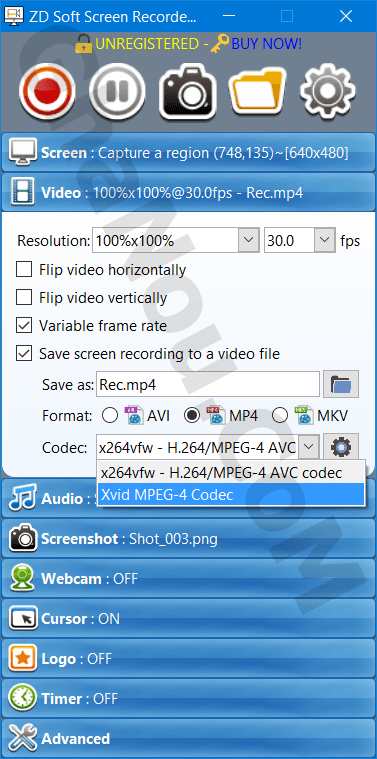The height and width of the screenshot is (759, 377).
Task: Select Xvid MPEG-4 Codec from the list
Action: point(231,494)
